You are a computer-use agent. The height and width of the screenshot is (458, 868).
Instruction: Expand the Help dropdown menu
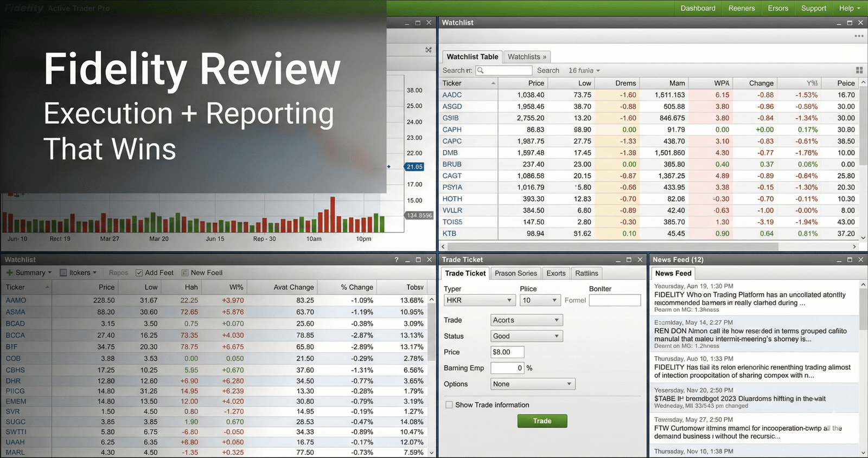(x=849, y=8)
